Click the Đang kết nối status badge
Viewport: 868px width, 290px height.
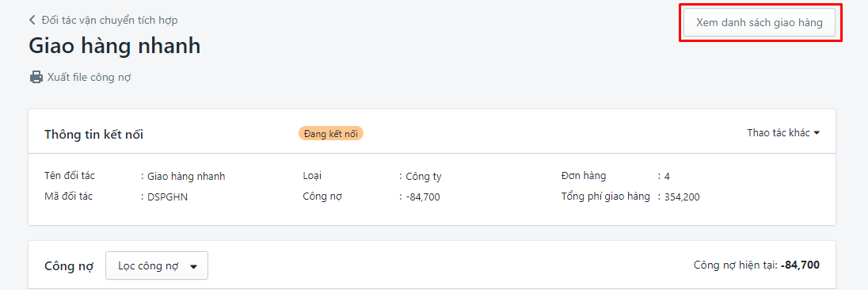pyautogui.click(x=331, y=133)
